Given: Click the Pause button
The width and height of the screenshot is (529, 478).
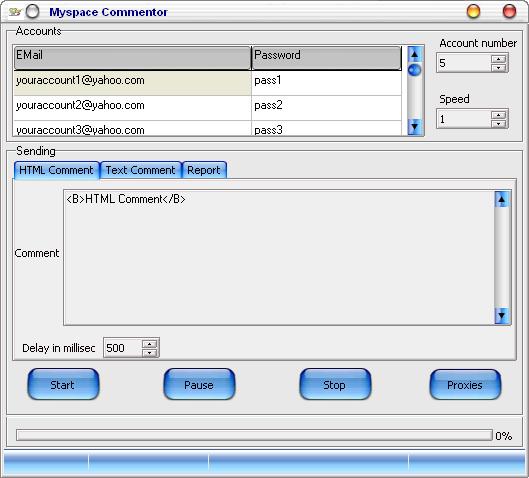Looking at the screenshot, I should pyautogui.click(x=199, y=385).
